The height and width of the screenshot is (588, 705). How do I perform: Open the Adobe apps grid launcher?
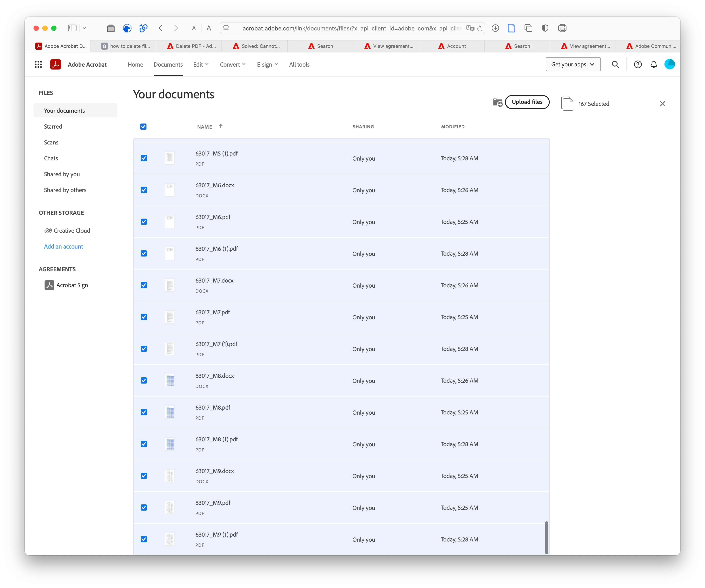click(x=38, y=64)
